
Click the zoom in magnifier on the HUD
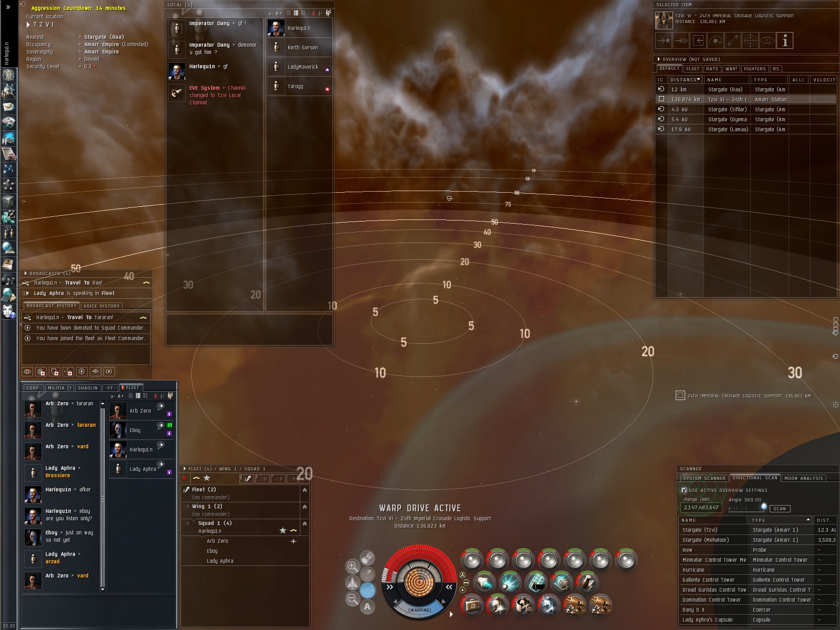pyautogui.click(x=352, y=566)
